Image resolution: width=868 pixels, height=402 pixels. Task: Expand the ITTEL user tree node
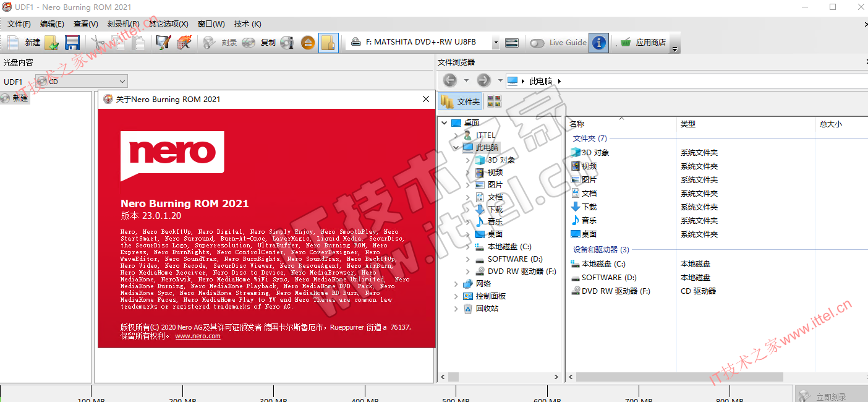[x=456, y=135]
